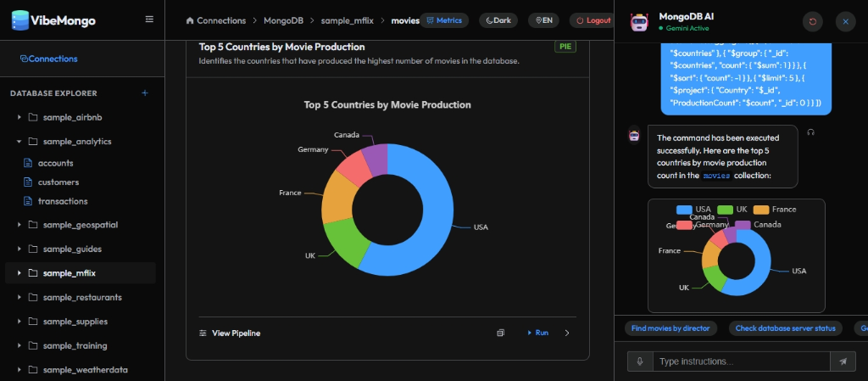Click the small bot avatar beside the reply

pyautogui.click(x=634, y=135)
